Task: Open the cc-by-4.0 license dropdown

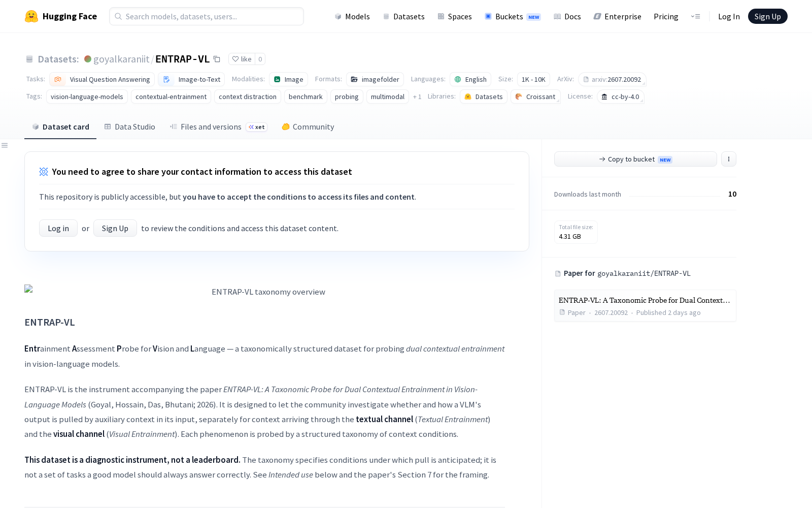Action: point(621,97)
